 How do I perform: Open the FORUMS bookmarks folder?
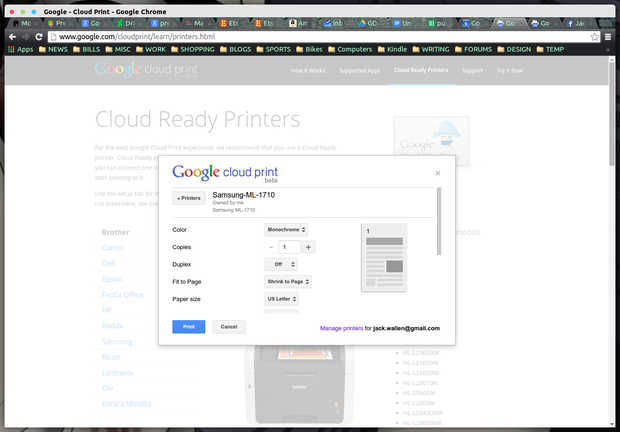[x=474, y=49]
